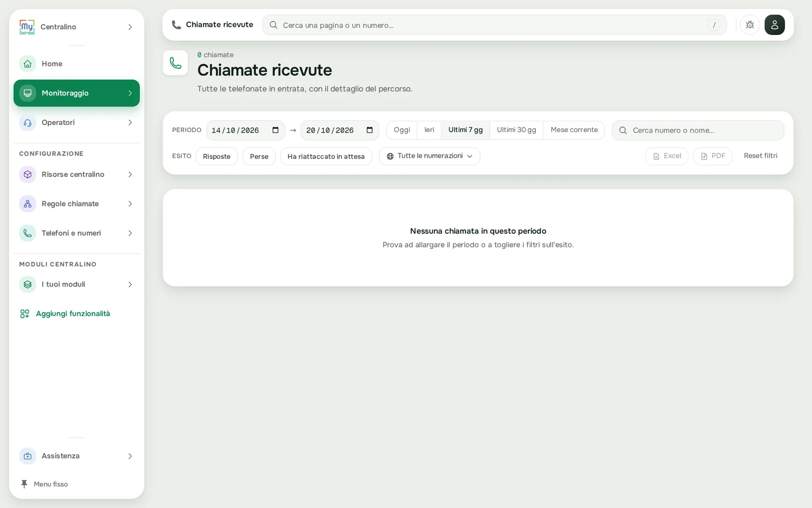The width and height of the screenshot is (812, 508).
Task: Click the Aggiungi funzionalità grid-plus icon
Action: tap(24, 314)
